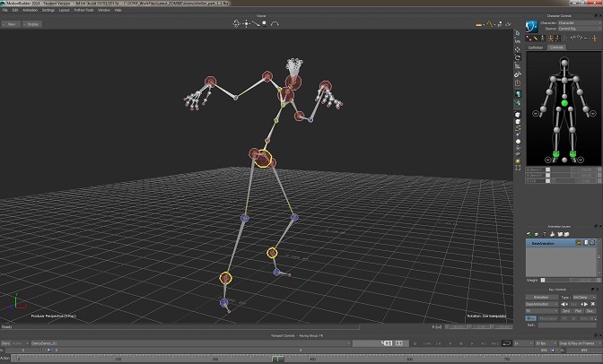
Task: Open the Animation menu
Action: (x=30, y=10)
